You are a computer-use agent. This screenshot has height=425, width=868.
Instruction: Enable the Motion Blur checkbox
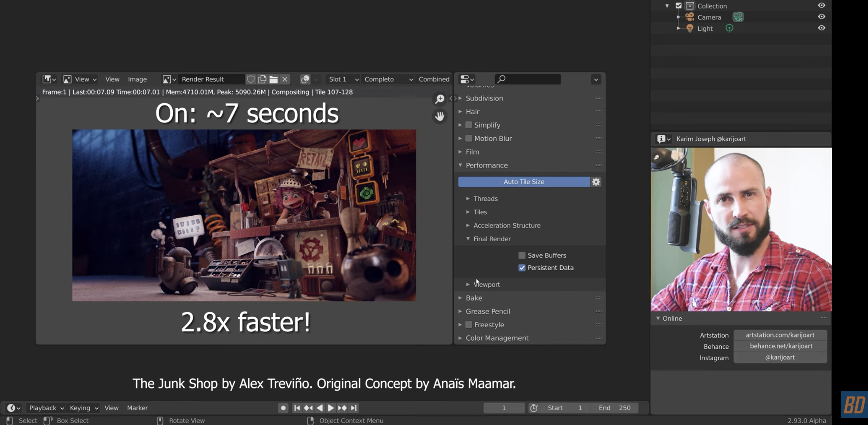point(469,138)
